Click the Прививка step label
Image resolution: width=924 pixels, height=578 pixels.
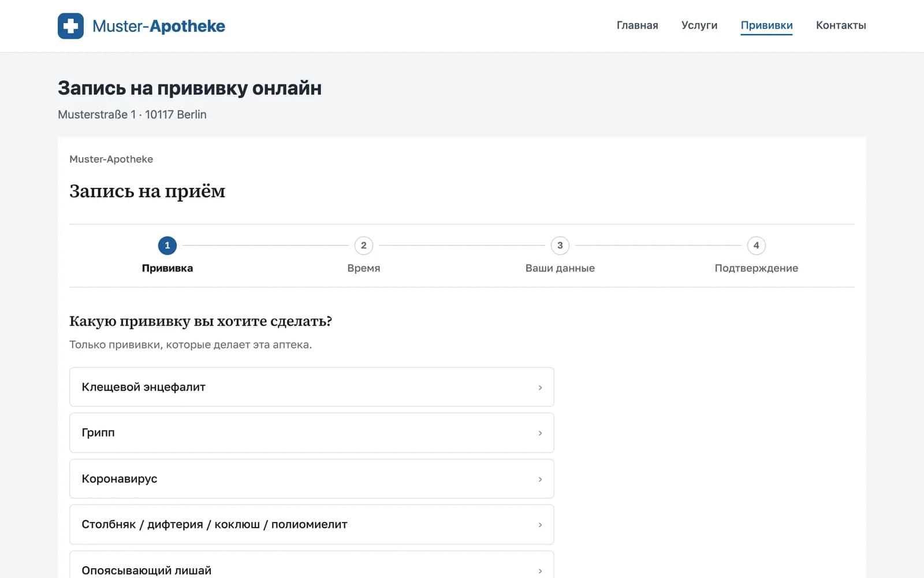point(167,268)
